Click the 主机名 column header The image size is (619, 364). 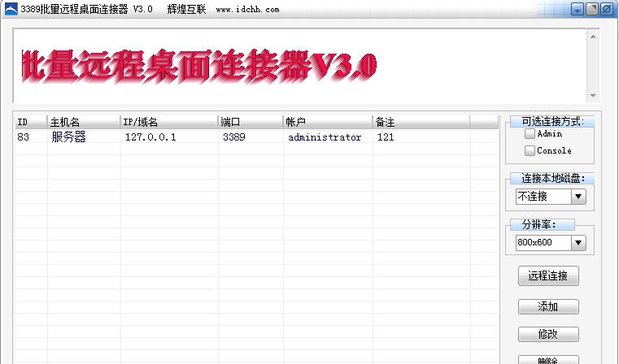pos(84,122)
